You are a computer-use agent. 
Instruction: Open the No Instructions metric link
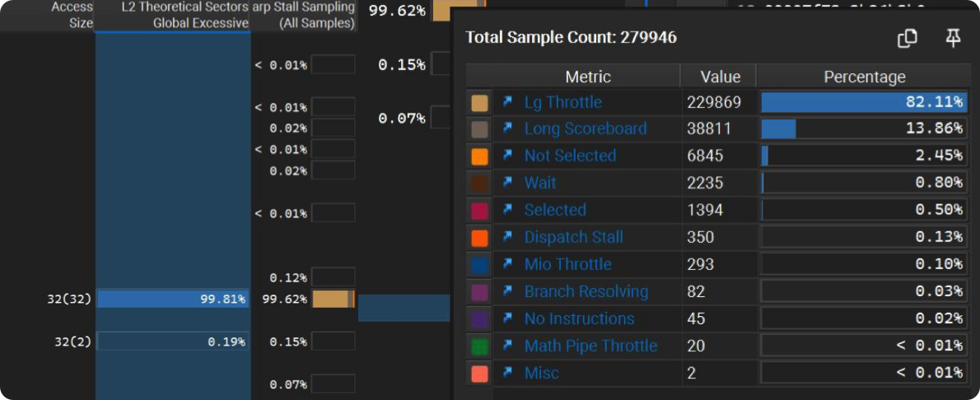[580, 319]
